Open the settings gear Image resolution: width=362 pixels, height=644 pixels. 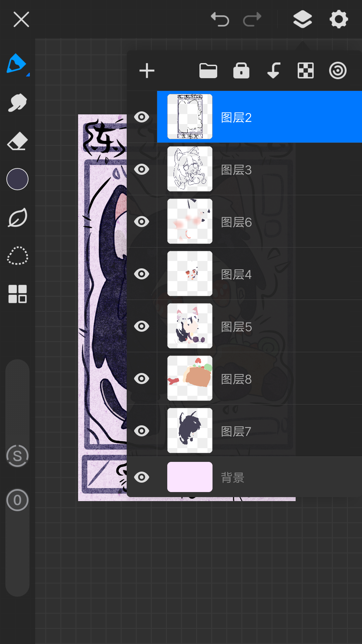click(339, 19)
